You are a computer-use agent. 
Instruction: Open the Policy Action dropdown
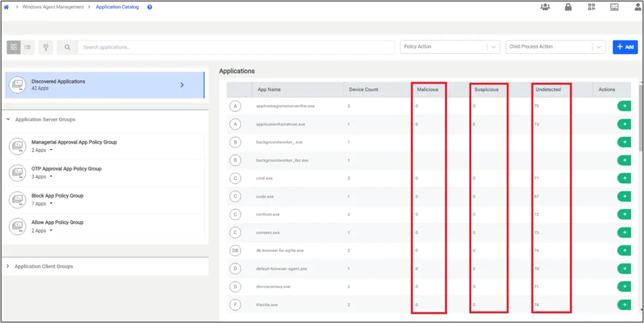pos(450,47)
